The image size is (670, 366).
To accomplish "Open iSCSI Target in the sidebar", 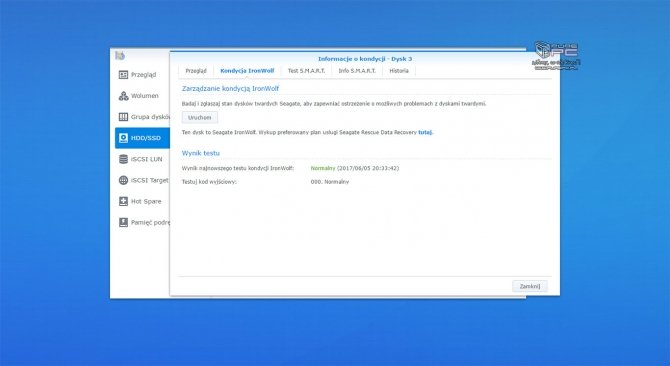I will (x=142, y=180).
